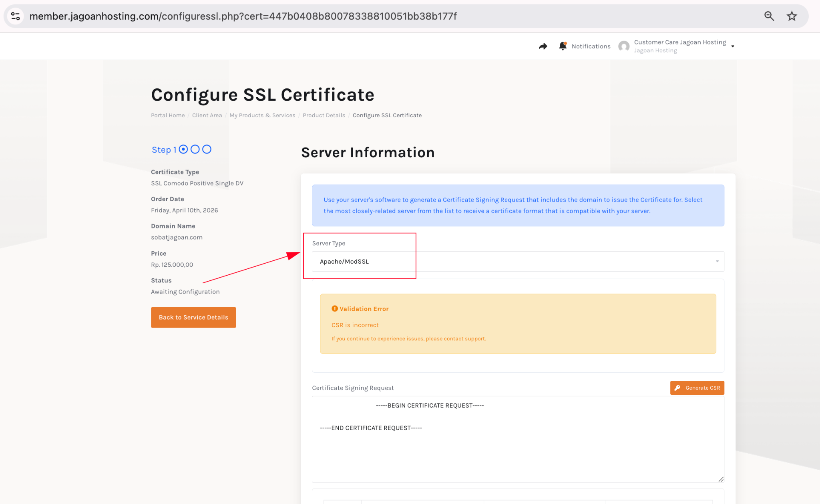
Task: Click the key icon on Generate CSR
Action: point(677,388)
